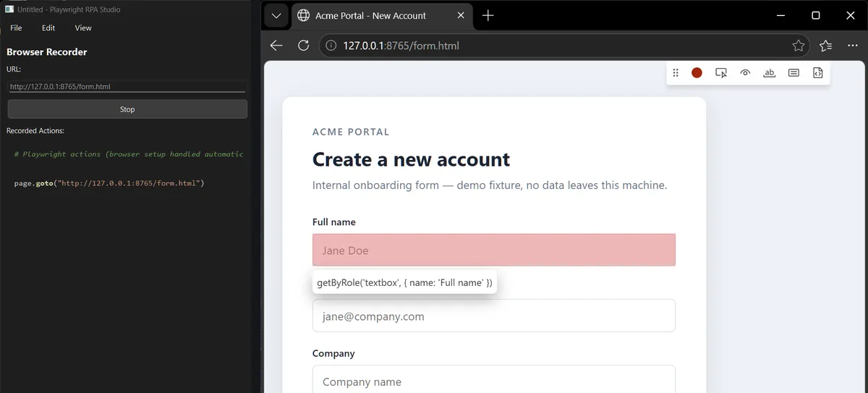The width and height of the screenshot is (868, 393).
Task: Open the Edit menu in RPA Studio
Action: pos(48,28)
